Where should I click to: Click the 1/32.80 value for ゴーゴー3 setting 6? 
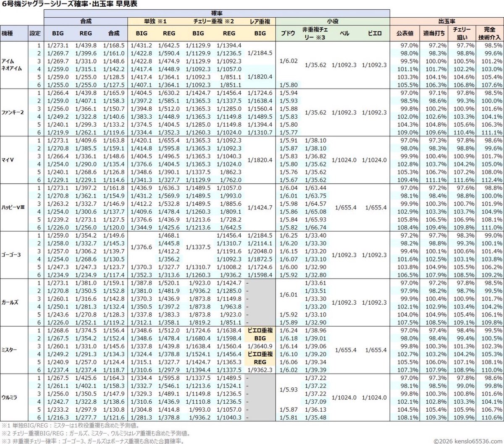(316, 275)
